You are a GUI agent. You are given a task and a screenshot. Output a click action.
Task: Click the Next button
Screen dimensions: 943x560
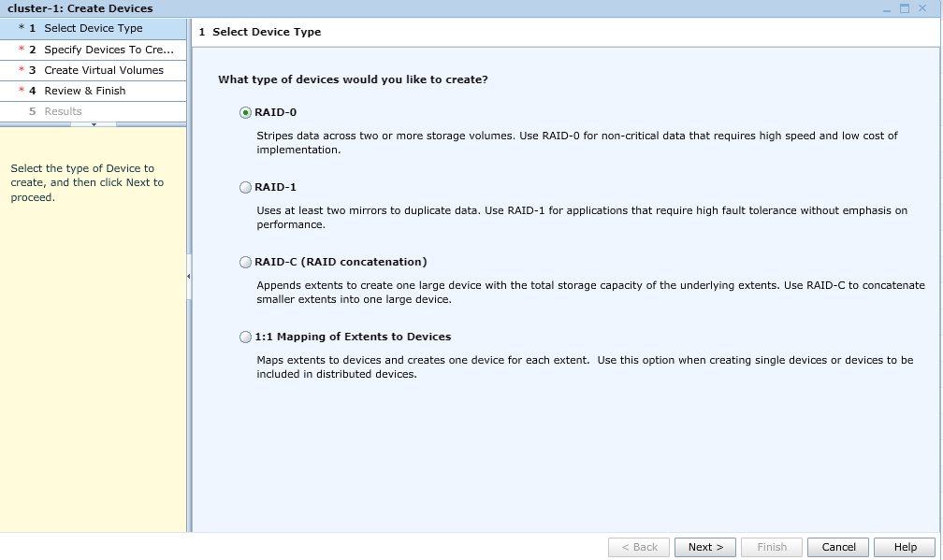pos(704,547)
